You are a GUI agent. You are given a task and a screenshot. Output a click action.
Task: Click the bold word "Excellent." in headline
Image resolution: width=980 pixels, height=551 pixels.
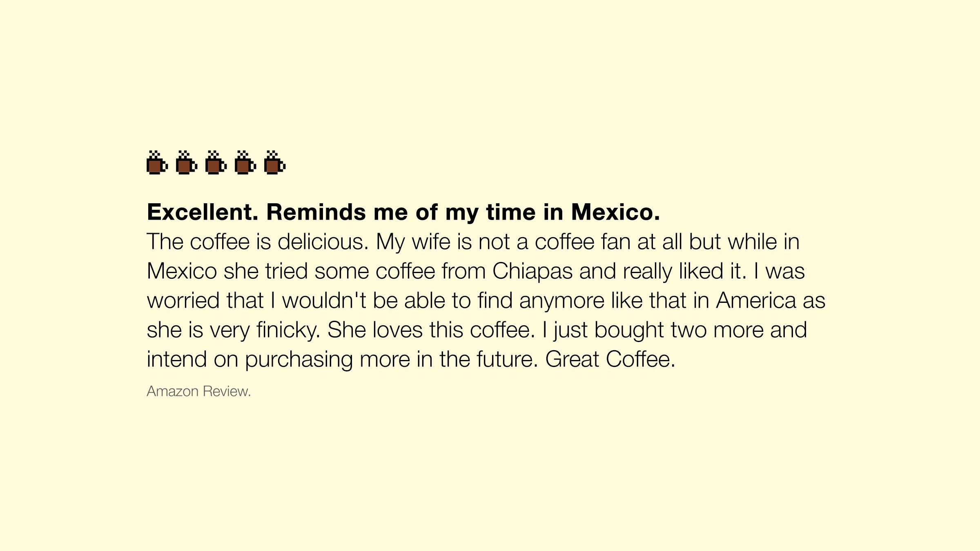tap(203, 212)
